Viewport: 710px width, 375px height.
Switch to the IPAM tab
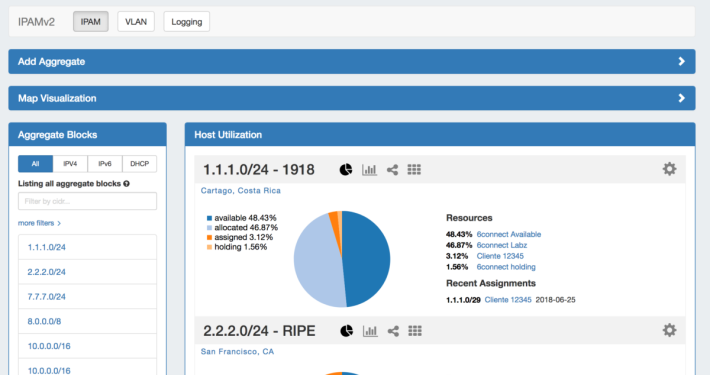(x=91, y=22)
